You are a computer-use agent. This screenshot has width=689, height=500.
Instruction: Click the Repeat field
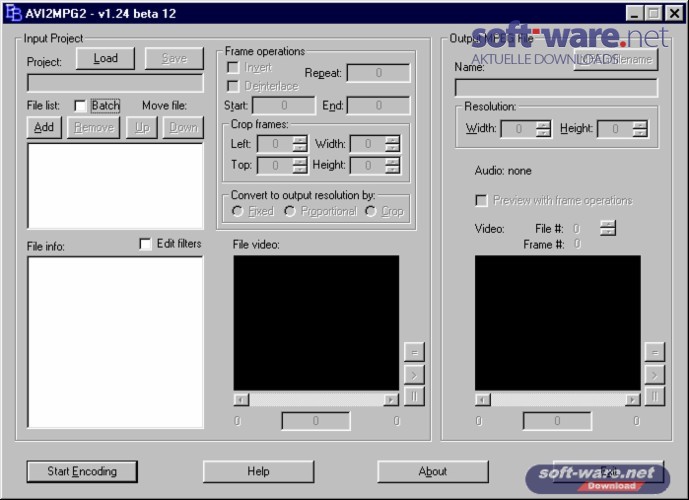coord(378,73)
